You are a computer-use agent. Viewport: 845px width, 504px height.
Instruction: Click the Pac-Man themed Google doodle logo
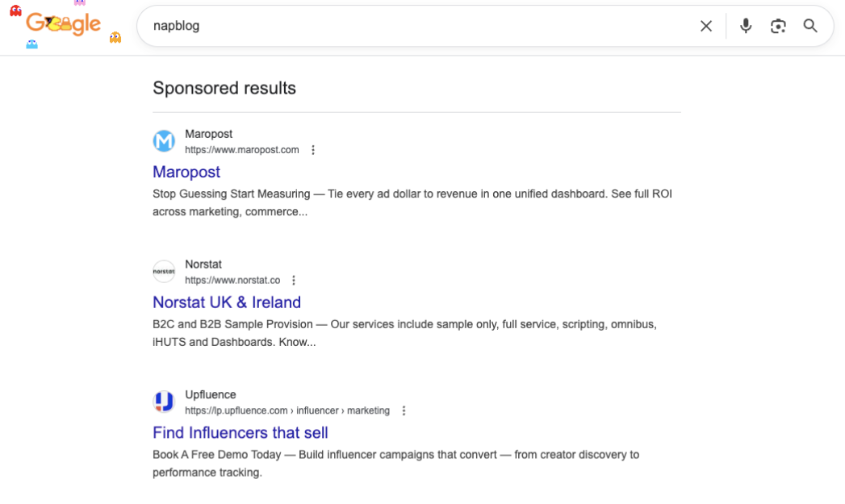pos(63,24)
